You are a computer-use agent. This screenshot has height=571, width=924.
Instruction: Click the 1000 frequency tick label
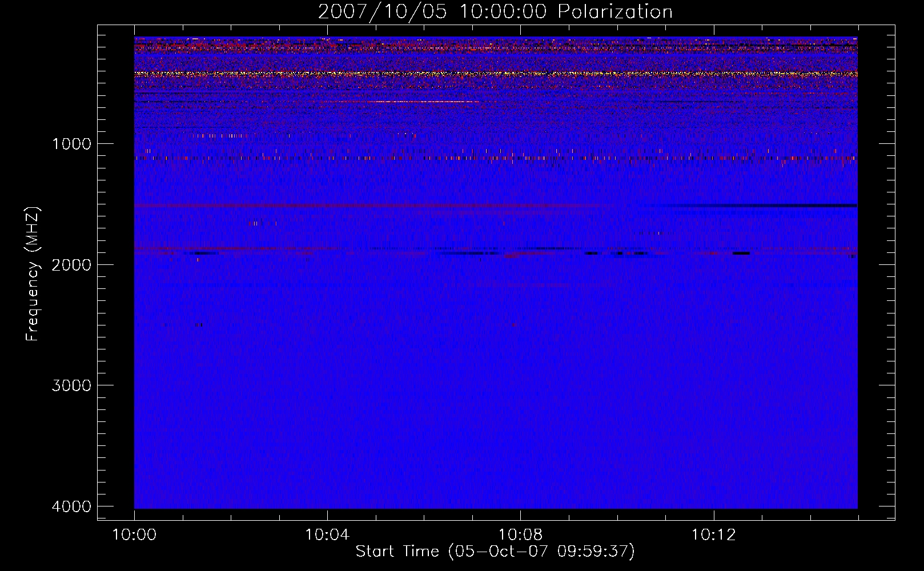pos(71,144)
